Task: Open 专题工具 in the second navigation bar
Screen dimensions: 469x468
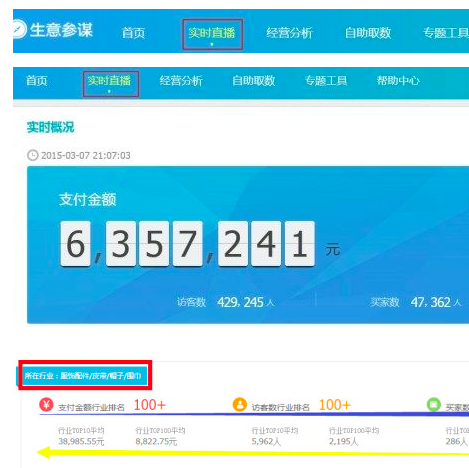Action: 326,81
